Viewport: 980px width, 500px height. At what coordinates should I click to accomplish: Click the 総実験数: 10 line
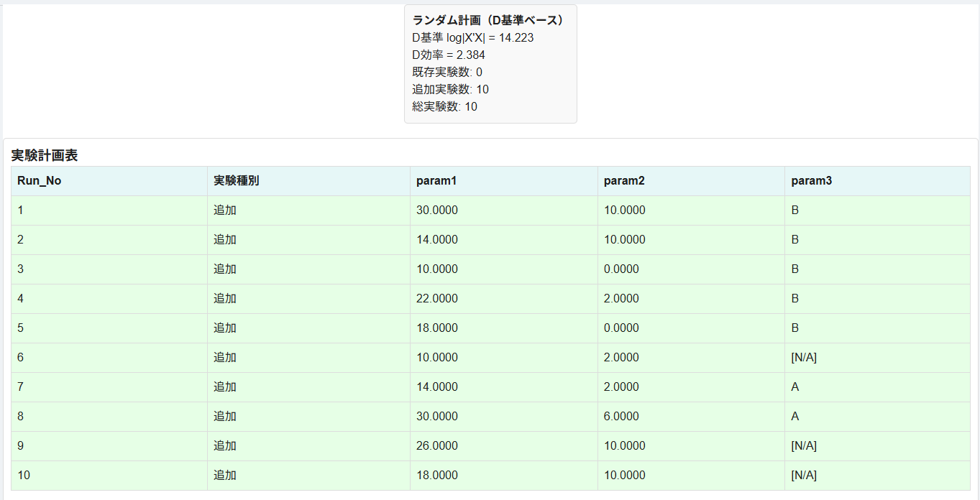coord(444,107)
